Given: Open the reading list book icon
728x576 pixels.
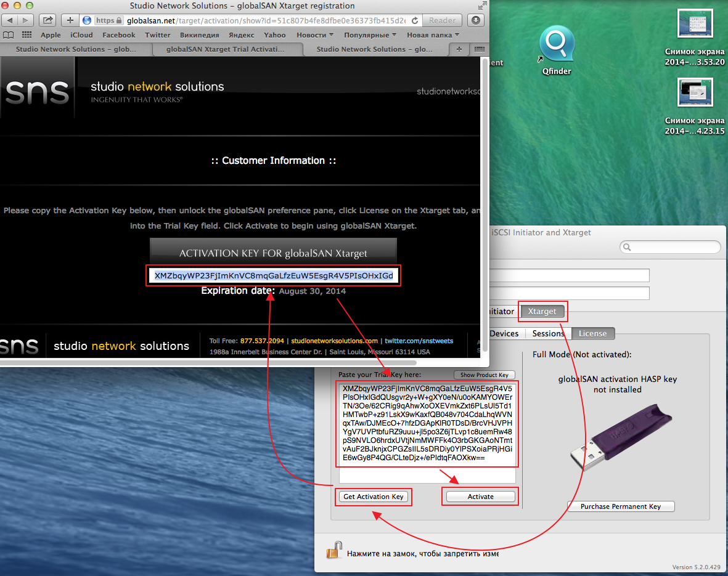Looking at the screenshot, I should point(9,35).
